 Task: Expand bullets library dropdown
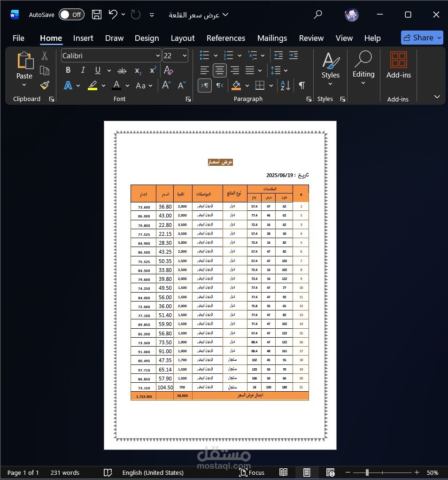216,56
